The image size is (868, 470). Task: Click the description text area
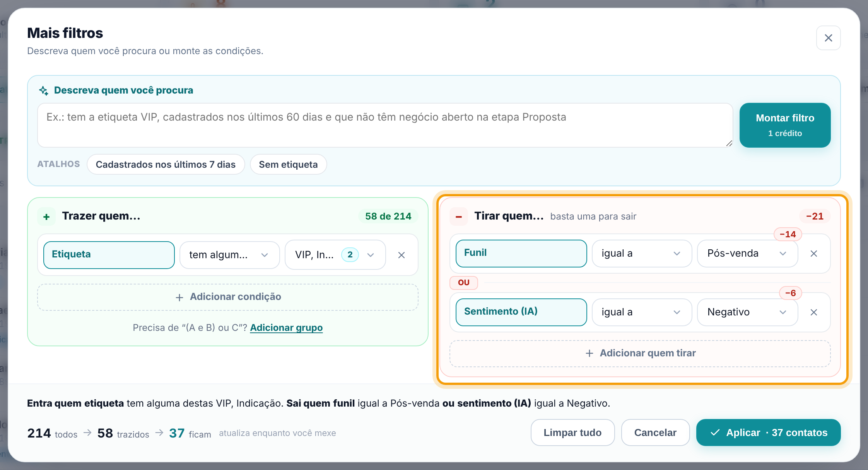pos(385,125)
